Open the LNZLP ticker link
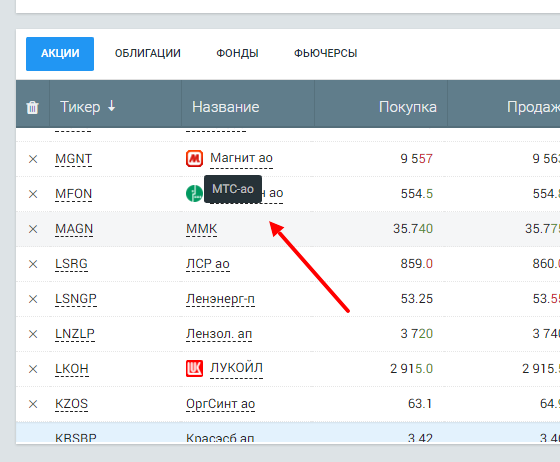The width and height of the screenshot is (560, 462). [x=75, y=334]
